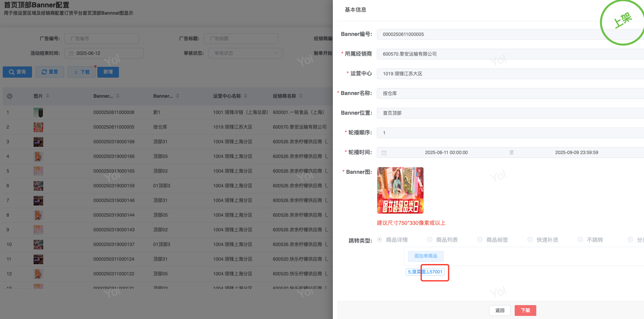The height and width of the screenshot is (319, 644).
Task: Click the 重置 reset button
Action: (50, 72)
